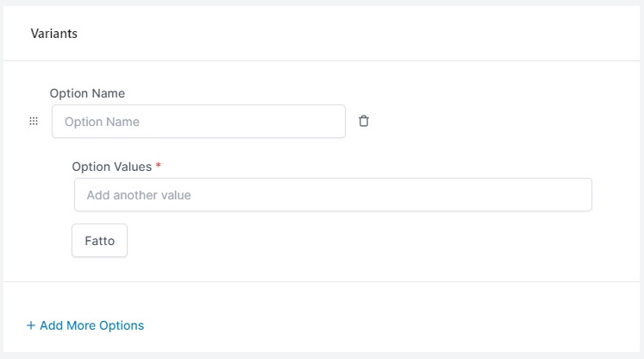Screen dimensions: 644x359
Task: Select the Fatto value chip
Action: tap(99, 241)
